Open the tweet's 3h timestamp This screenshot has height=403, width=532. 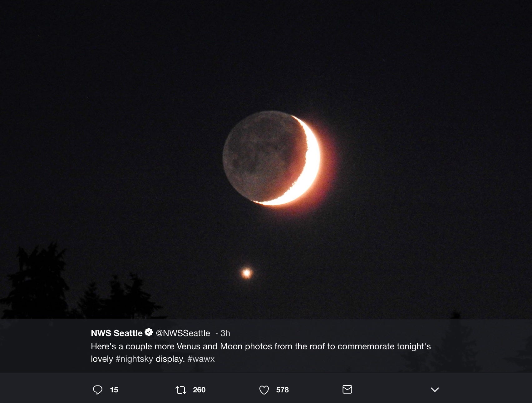[225, 333]
